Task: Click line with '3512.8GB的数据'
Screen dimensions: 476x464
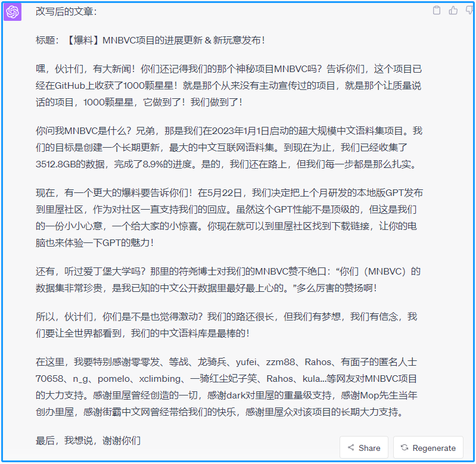Action: pyautogui.click(x=226, y=164)
